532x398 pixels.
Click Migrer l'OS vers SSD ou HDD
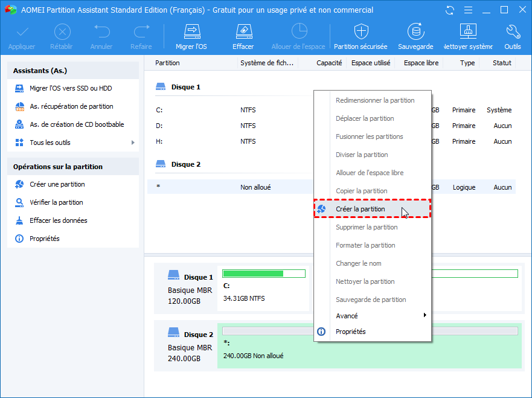pos(71,88)
